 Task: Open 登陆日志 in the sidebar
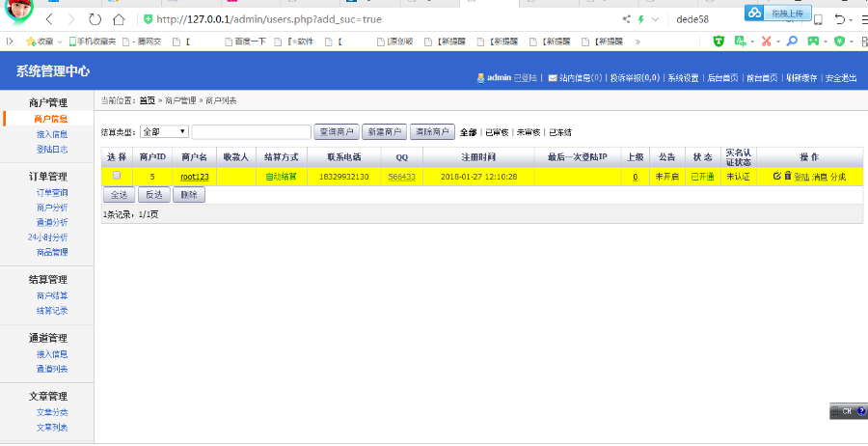pos(52,149)
